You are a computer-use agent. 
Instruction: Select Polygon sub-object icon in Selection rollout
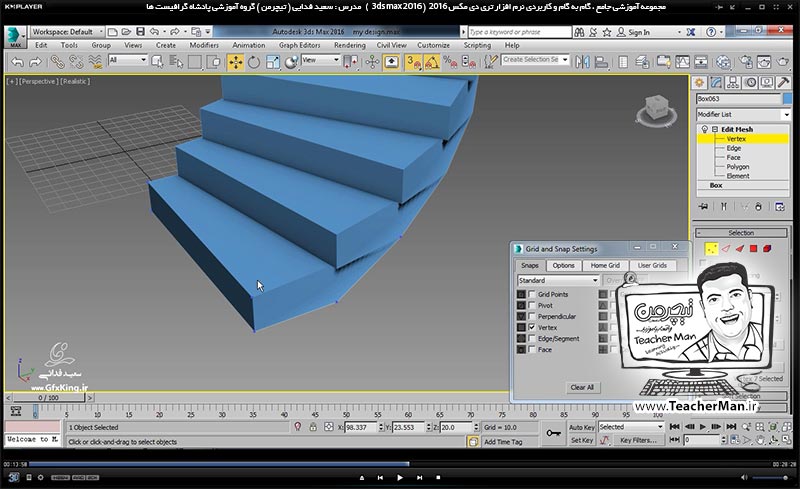[753, 249]
